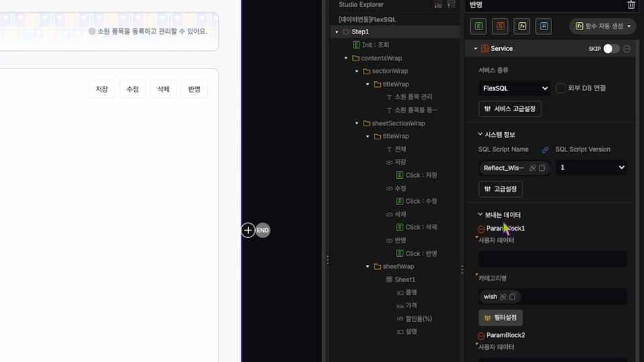Collapse the 시스템 정보 section
This screenshot has width=644, height=362.
pyautogui.click(x=480, y=134)
